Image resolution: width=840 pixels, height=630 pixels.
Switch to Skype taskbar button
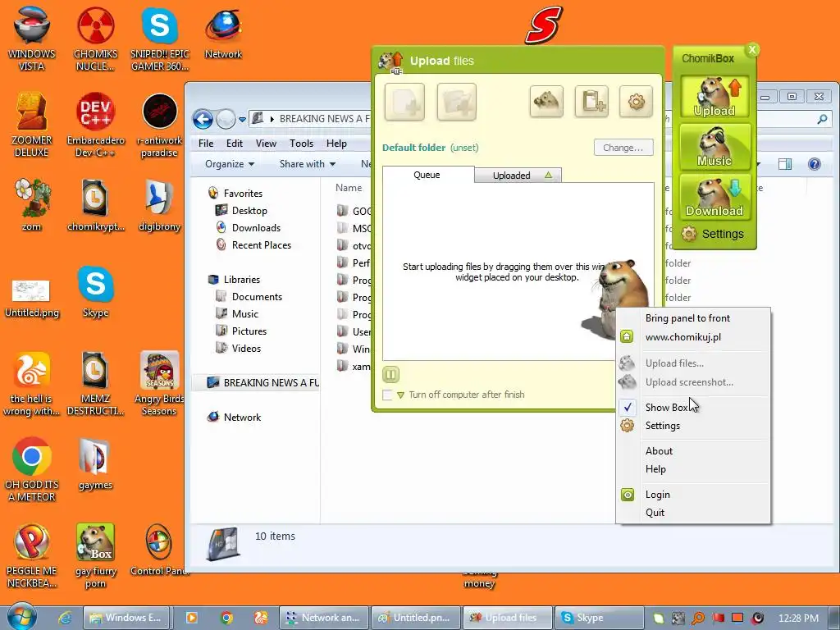[599, 618]
